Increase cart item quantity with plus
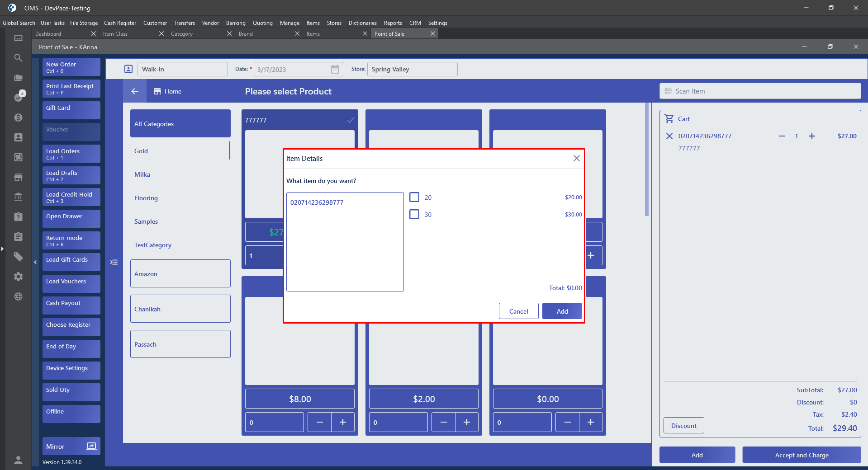This screenshot has height=470, width=868. click(x=812, y=136)
